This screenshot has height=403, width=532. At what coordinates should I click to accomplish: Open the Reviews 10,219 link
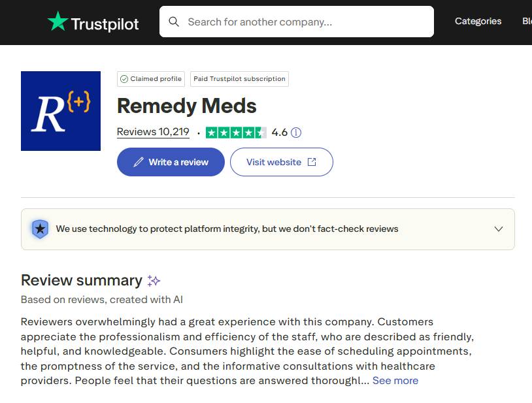pos(153,132)
